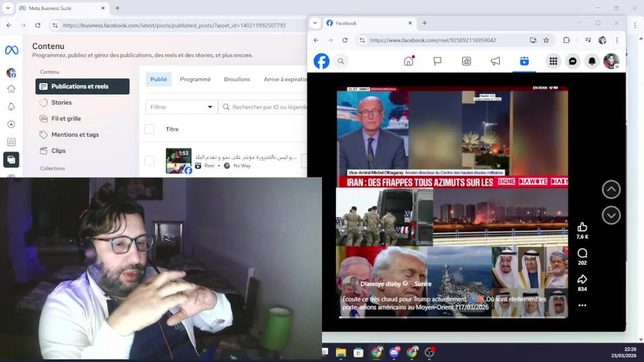Open the Pages flag icon on Facebook

(438, 61)
